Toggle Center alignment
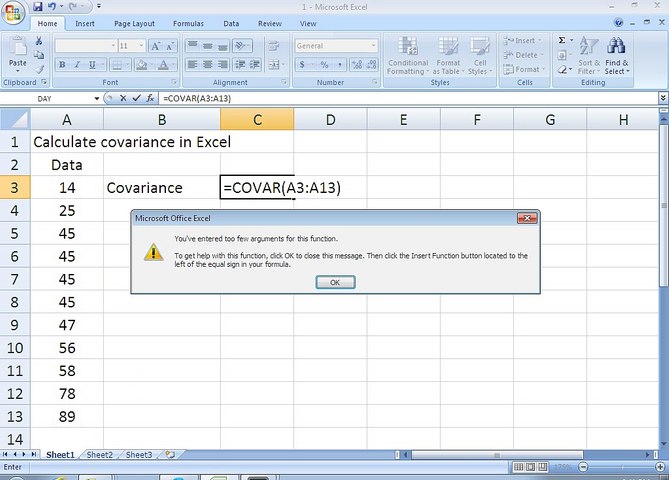This screenshot has width=669, height=480. [208, 64]
